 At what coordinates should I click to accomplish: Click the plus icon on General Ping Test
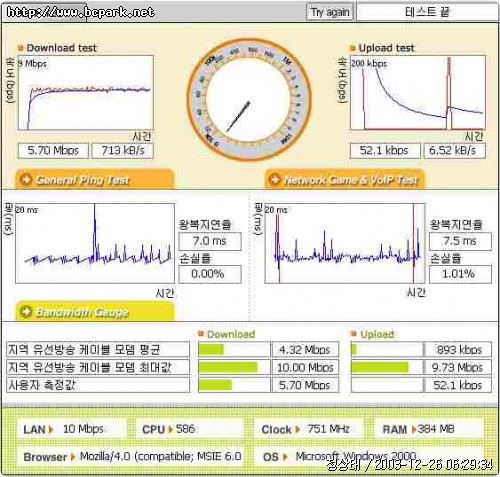point(26,179)
